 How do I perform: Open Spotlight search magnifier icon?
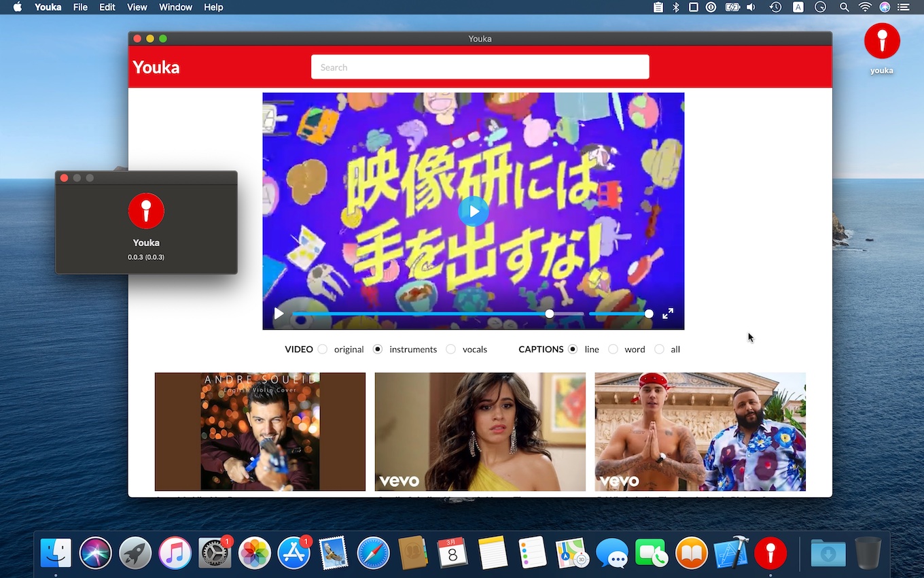coord(844,7)
